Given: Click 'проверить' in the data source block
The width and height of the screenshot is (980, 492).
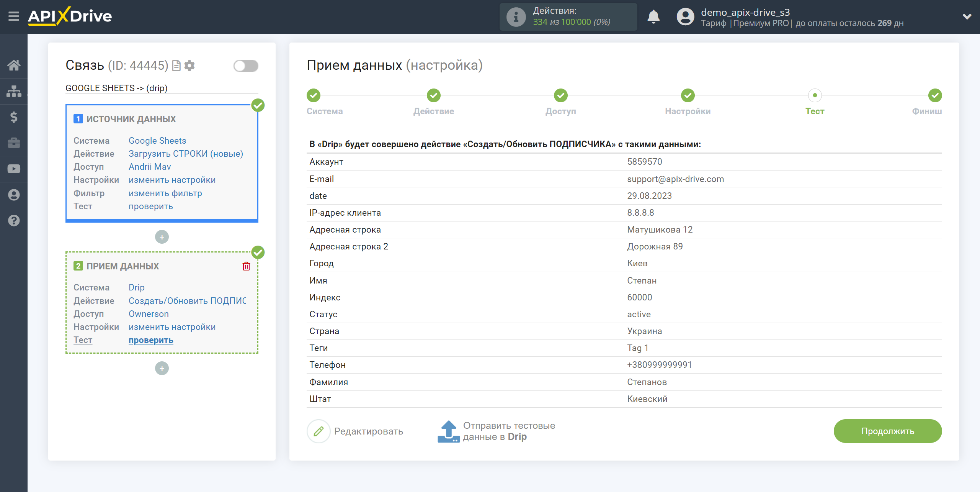Looking at the screenshot, I should pos(151,206).
